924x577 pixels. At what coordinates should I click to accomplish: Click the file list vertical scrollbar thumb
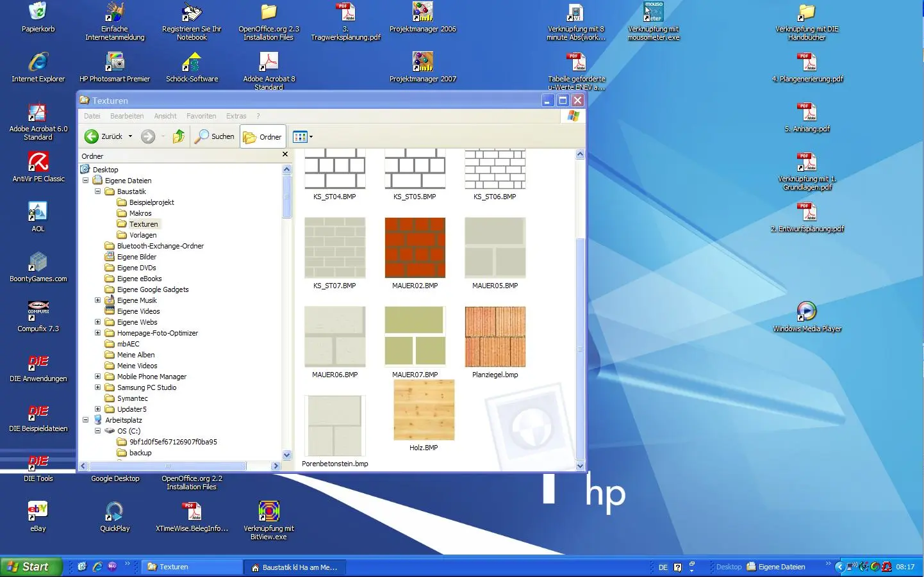[580, 348]
